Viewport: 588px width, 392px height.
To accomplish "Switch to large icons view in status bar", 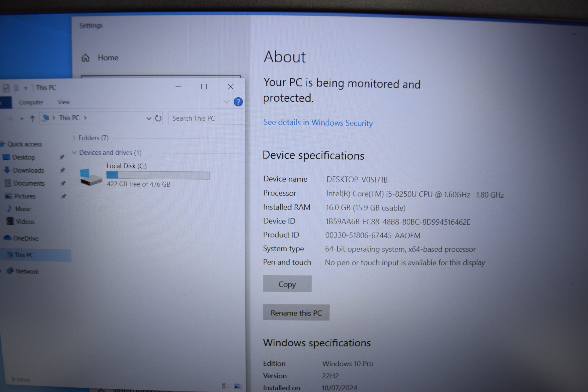I will [x=237, y=386].
